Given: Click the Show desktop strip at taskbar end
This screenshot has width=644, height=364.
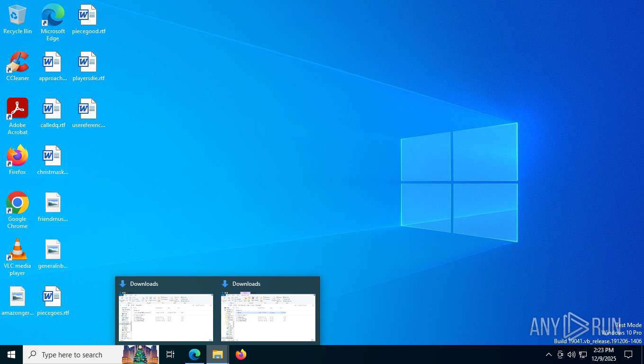Looking at the screenshot, I should (x=643, y=355).
